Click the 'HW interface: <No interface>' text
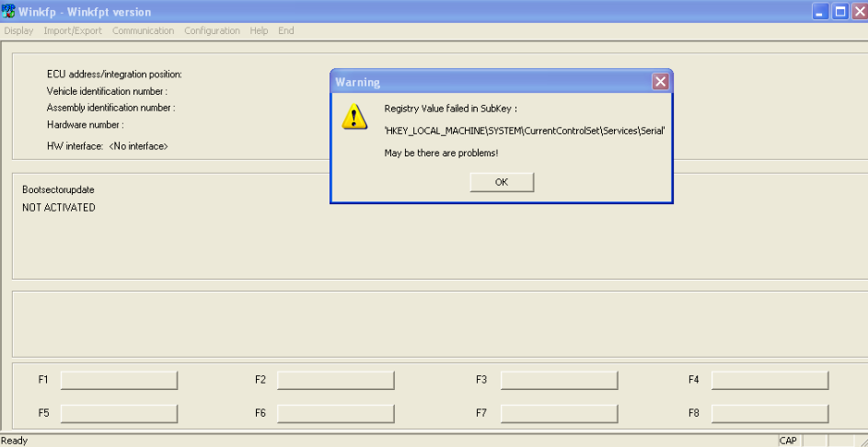 108,146
